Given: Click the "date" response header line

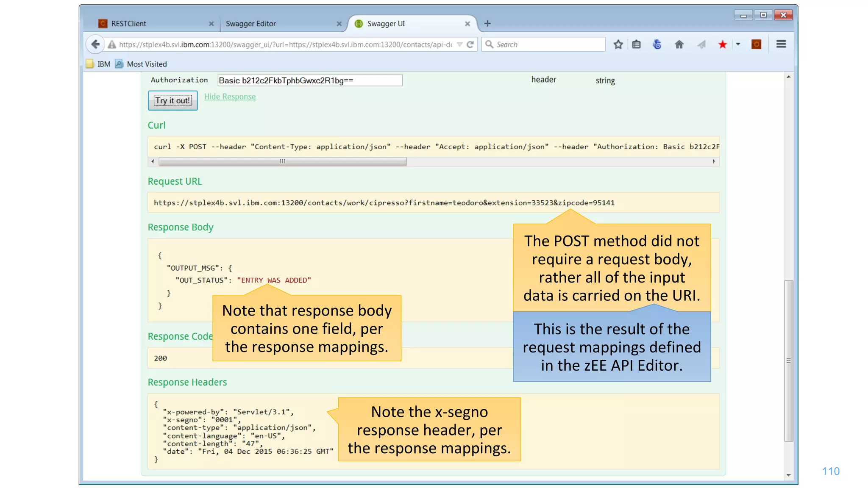Looking at the screenshot, I should click(x=248, y=452).
